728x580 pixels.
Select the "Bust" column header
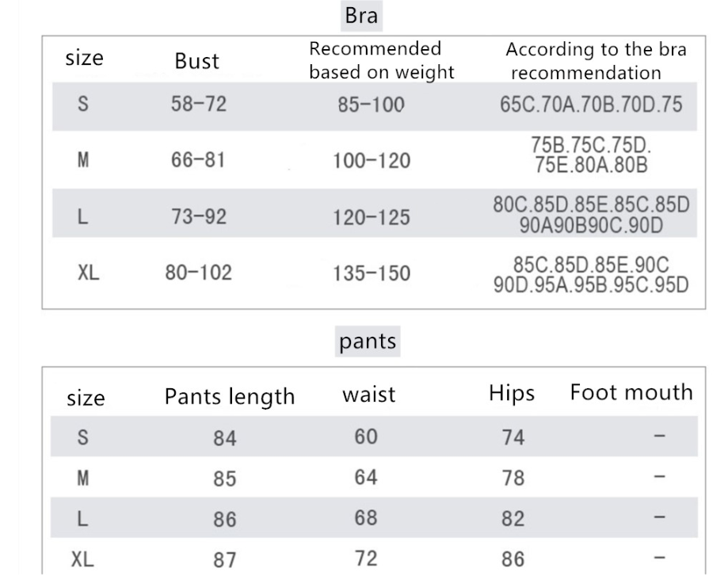(197, 63)
